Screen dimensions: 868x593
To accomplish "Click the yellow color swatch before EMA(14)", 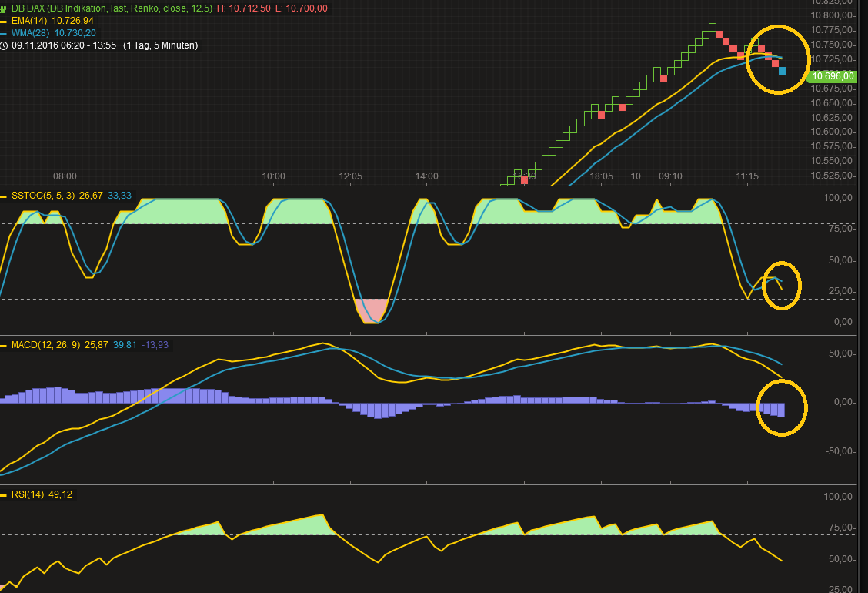I will 4,21.
